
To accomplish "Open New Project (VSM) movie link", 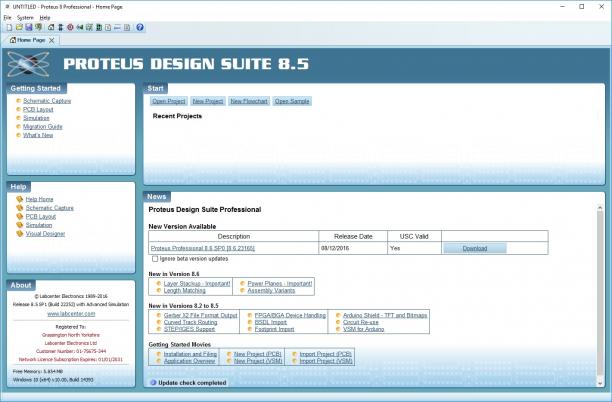I will coord(258,361).
